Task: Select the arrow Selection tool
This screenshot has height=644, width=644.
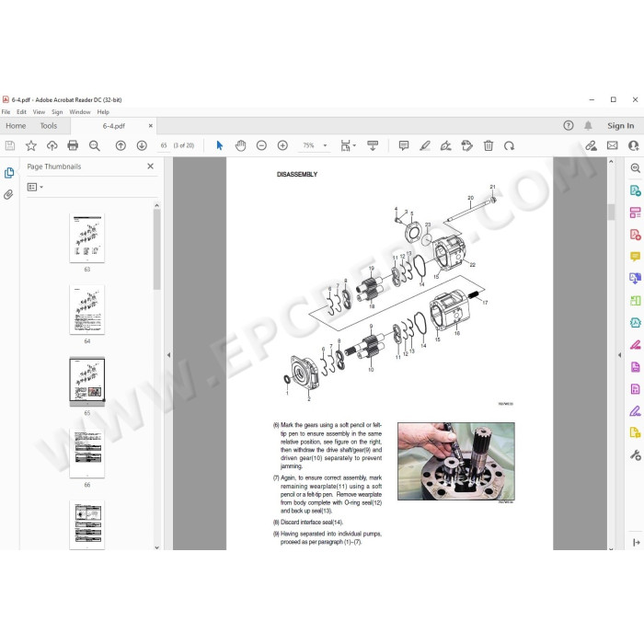Action: 220,145
